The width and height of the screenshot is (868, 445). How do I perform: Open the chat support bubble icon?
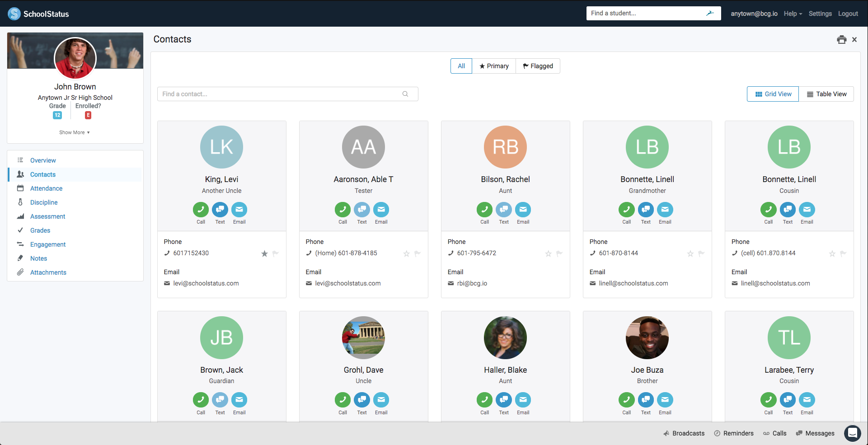[852, 433]
